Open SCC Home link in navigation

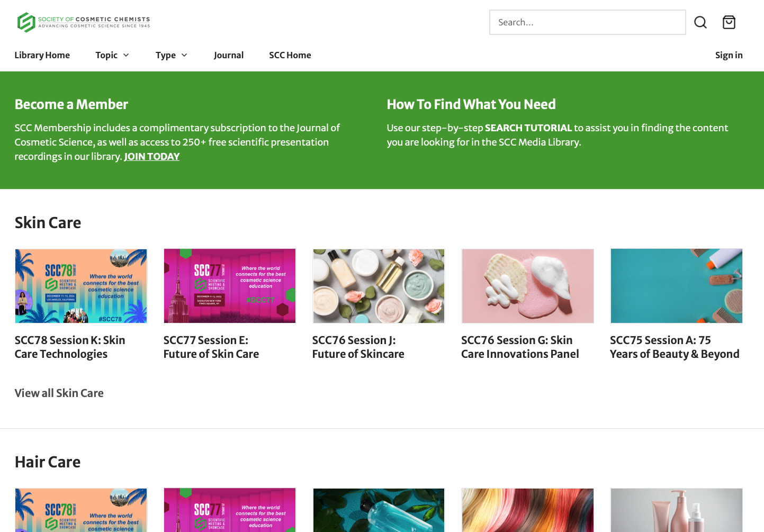click(x=290, y=55)
